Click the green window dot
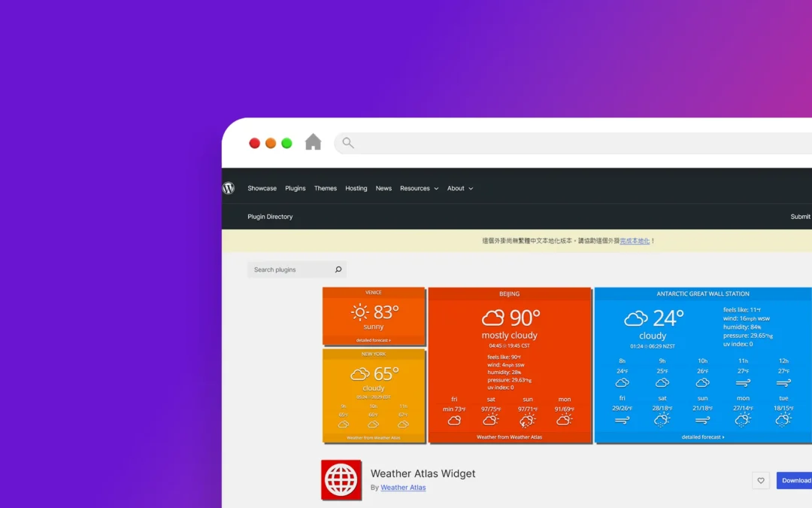The width and height of the screenshot is (812, 508). coord(286,143)
